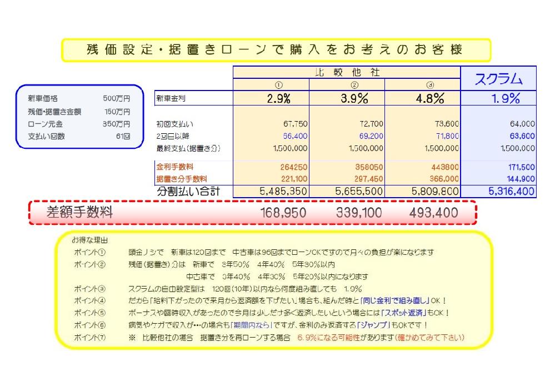Click the 最終支払(据置き分) row label

[x=188, y=148]
